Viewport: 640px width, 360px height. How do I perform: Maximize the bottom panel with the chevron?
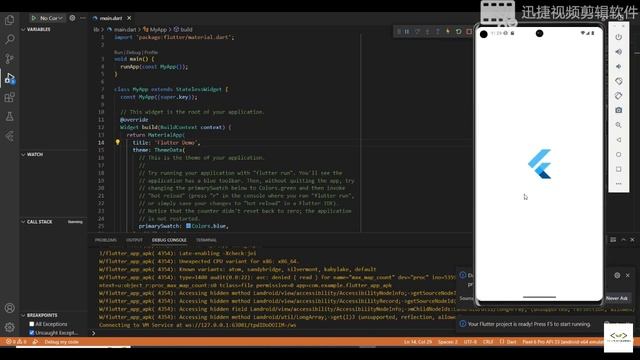(623, 240)
